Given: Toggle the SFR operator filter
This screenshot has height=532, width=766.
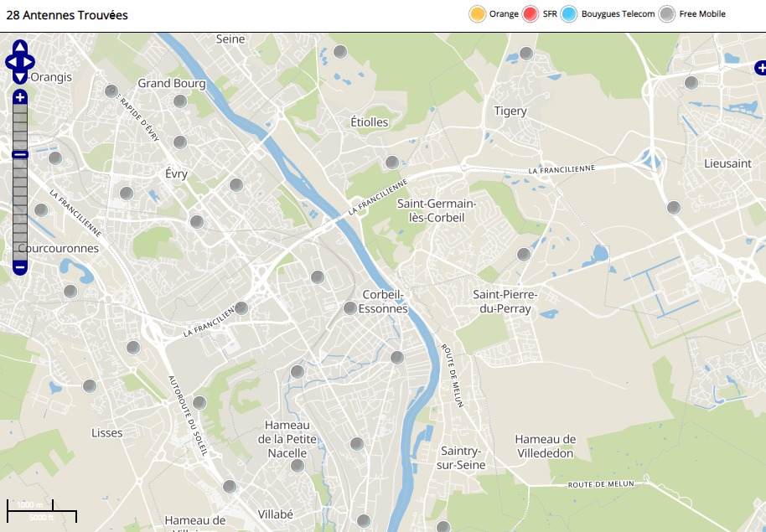Looking at the screenshot, I should (x=530, y=14).
